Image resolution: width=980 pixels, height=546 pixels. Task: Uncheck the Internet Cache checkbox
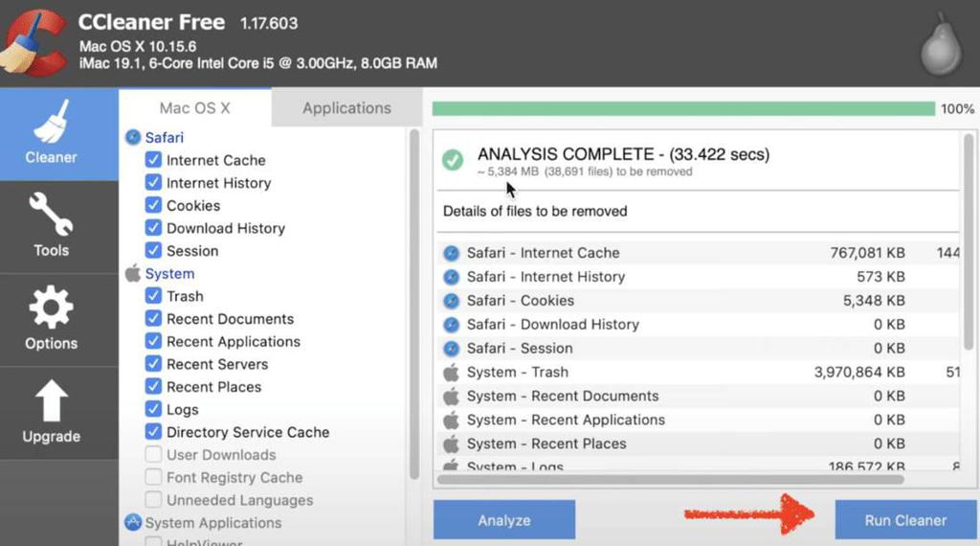153,160
